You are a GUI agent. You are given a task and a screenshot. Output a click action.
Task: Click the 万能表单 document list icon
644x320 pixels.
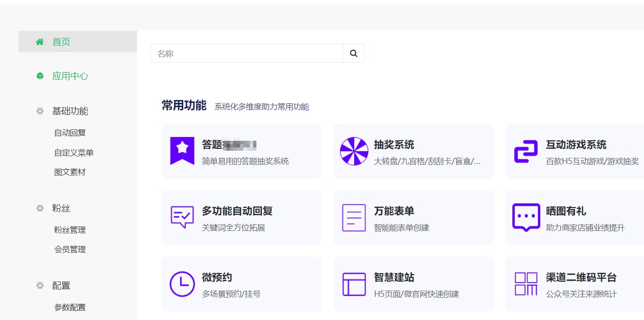tap(354, 218)
